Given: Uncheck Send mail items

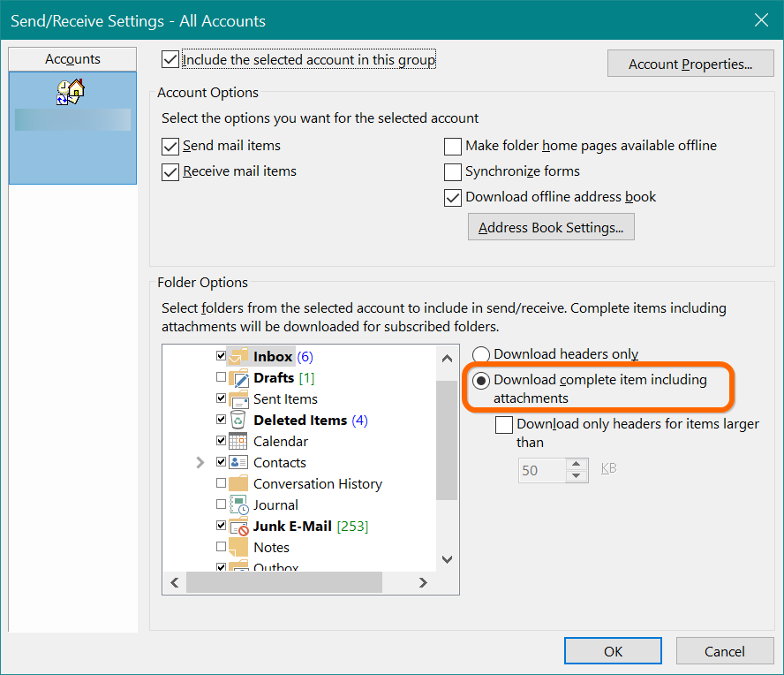Looking at the screenshot, I should coord(170,147).
